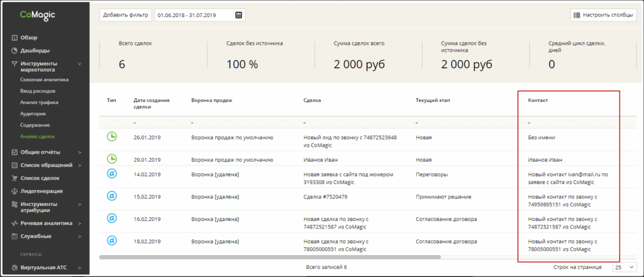Click the clock icon for 26.01.2019 deal
This screenshot has width=644, height=277.
(x=112, y=137)
